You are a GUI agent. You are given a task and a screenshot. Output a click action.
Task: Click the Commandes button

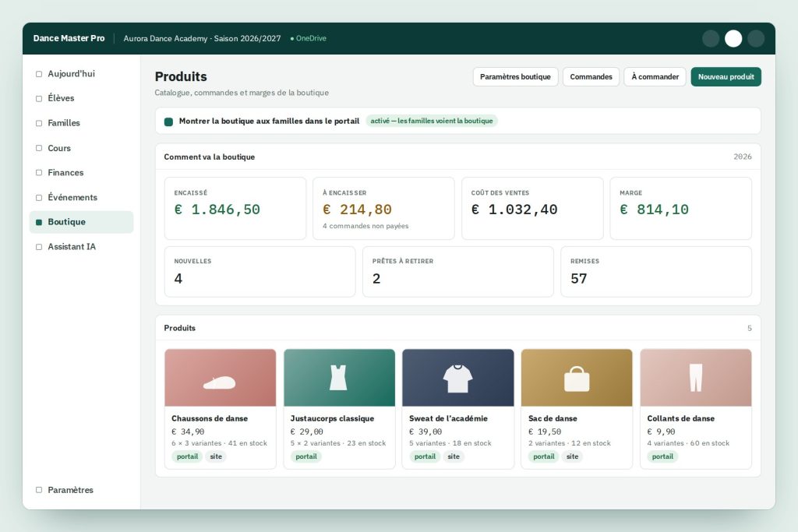click(591, 77)
